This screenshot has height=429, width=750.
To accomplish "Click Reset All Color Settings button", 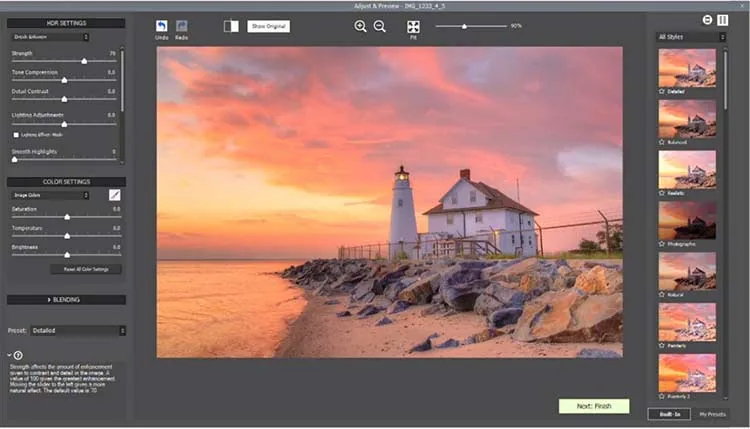I will [x=86, y=269].
